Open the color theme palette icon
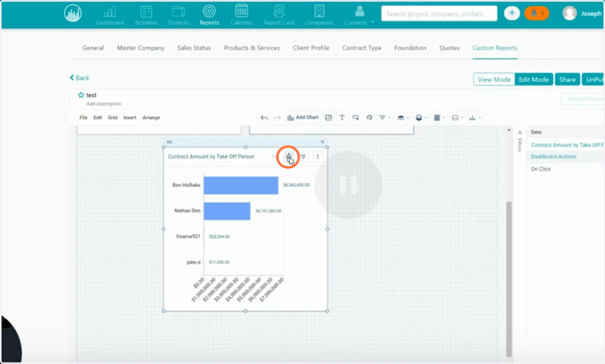The image size is (605, 364). pyautogui.click(x=369, y=117)
